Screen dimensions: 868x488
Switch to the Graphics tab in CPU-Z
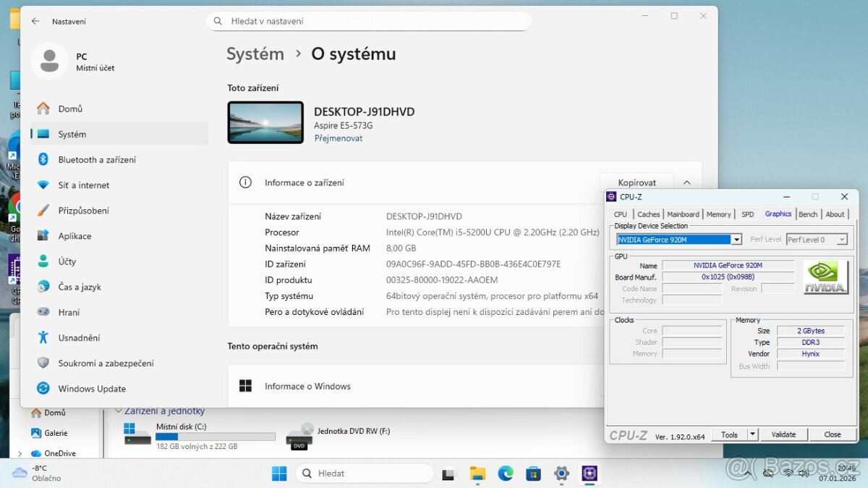778,214
